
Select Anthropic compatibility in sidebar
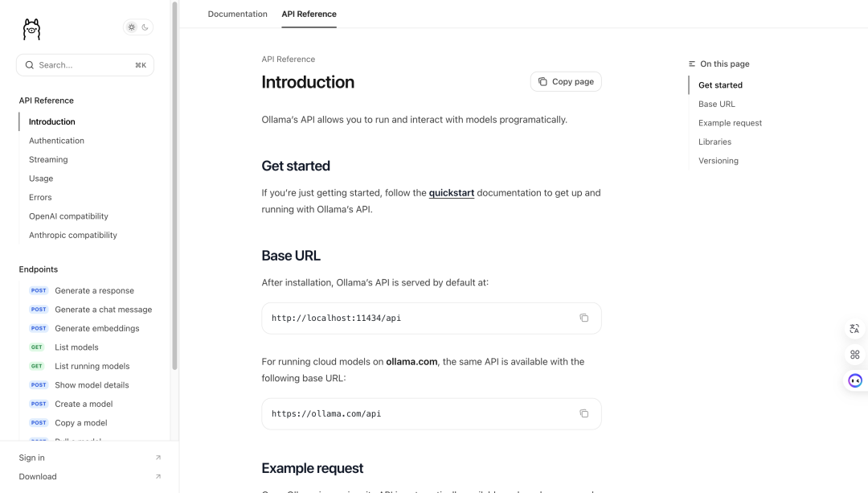pos(73,235)
